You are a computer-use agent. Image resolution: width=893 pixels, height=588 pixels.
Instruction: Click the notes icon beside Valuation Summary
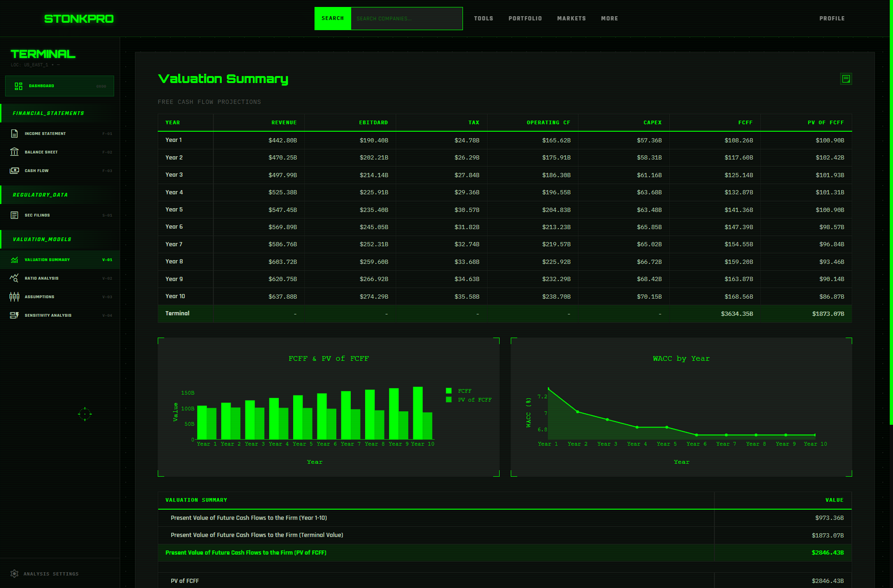[x=846, y=79]
